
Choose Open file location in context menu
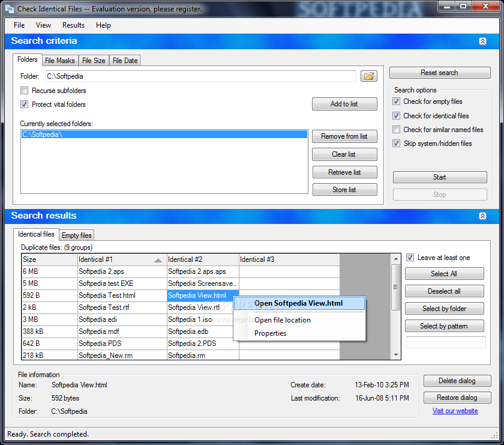[x=299, y=320]
